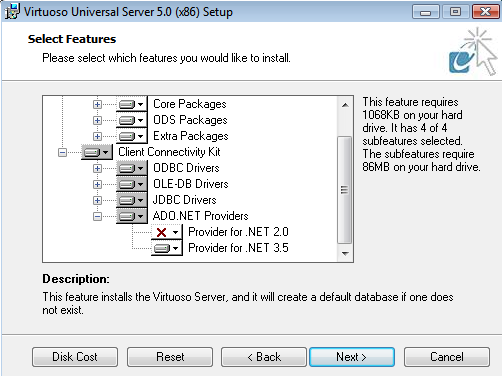The width and height of the screenshot is (502, 376).
Task: Click drive icon for Provider for .NET 3.5
Action: click(x=162, y=248)
